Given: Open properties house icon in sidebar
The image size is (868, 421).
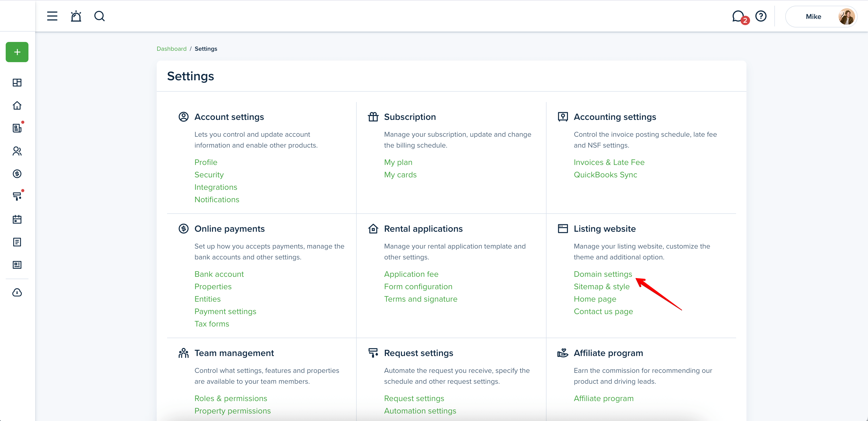Looking at the screenshot, I should click(17, 106).
